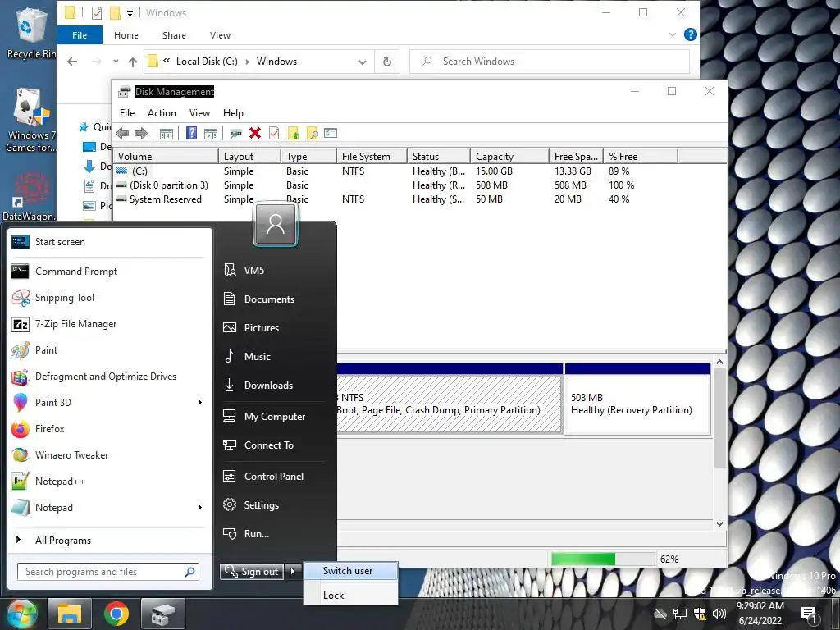Toggle Show/Hide Console Tree toolbar icon

[167, 134]
